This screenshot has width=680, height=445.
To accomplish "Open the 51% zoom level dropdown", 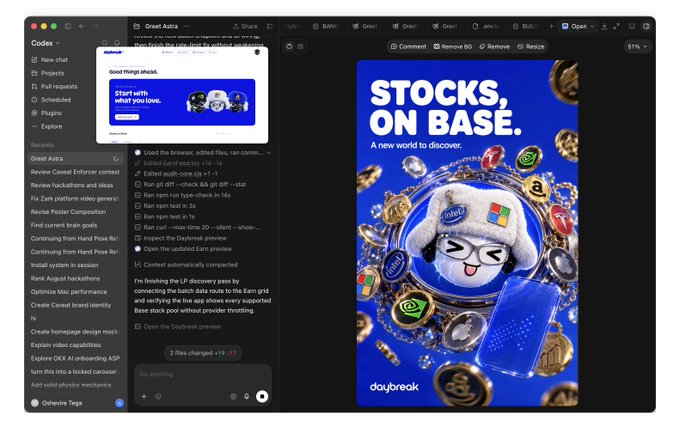I will click(x=637, y=46).
